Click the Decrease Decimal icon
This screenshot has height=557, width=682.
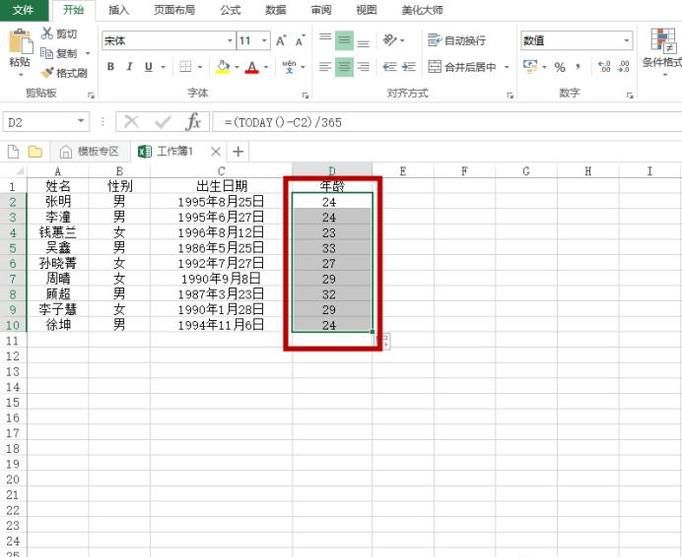(x=623, y=67)
